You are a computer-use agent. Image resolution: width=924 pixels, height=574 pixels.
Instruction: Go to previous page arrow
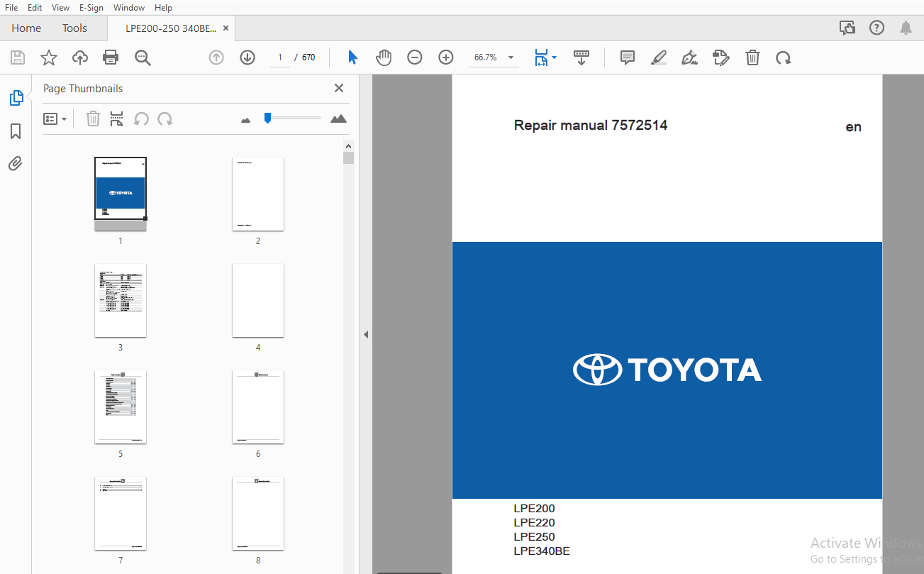[216, 57]
